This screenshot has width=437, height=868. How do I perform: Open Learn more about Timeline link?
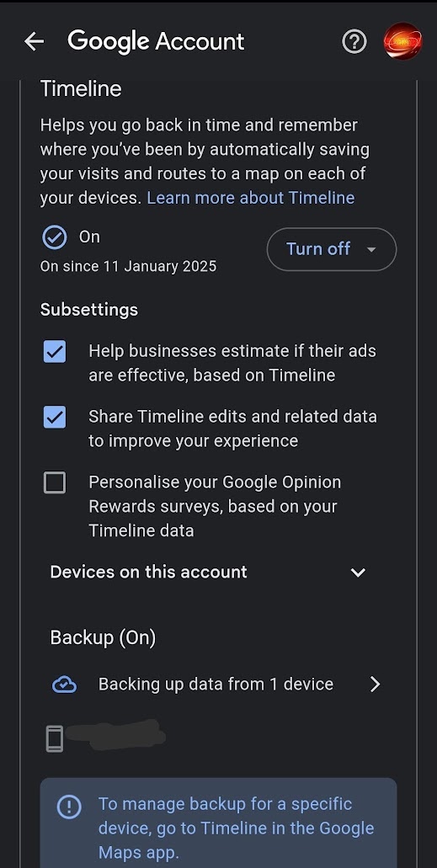click(x=251, y=198)
